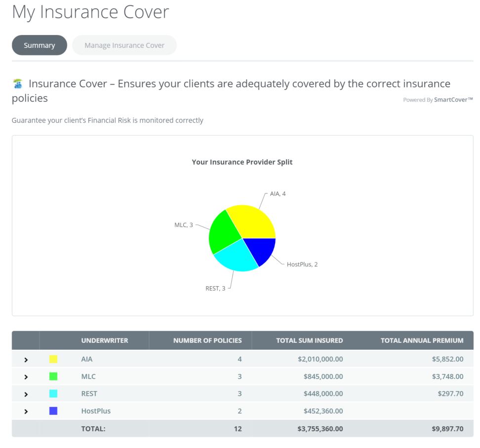This screenshot has width=480, height=448.
Task: Expand the AIA underwriter row
Action: coord(26,360)
